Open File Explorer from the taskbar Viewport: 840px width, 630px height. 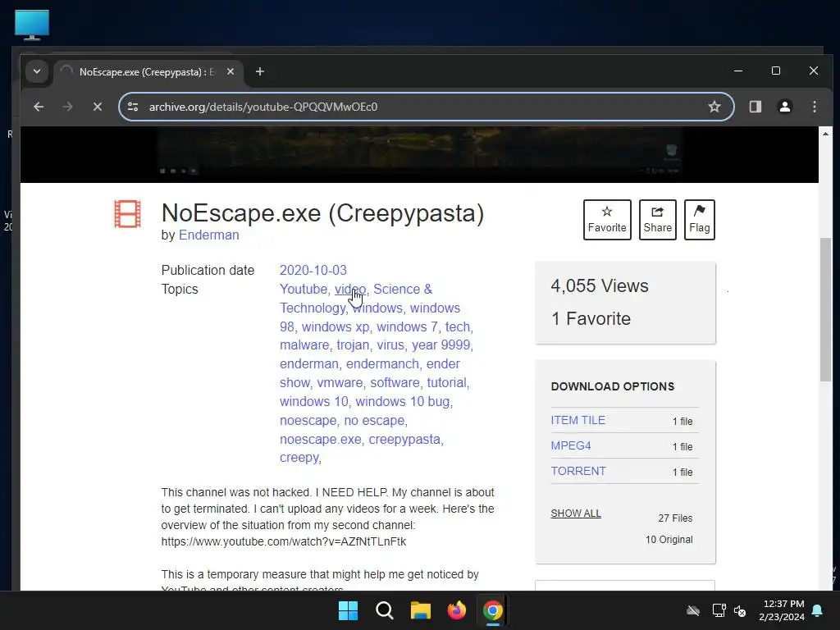click(x=421, y=610)
